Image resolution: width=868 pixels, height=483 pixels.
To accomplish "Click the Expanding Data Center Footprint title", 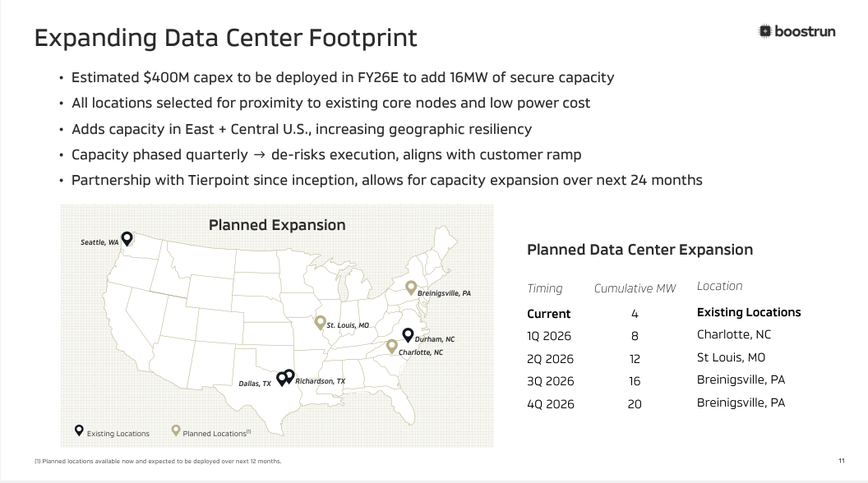I will [x=226, y=38].
